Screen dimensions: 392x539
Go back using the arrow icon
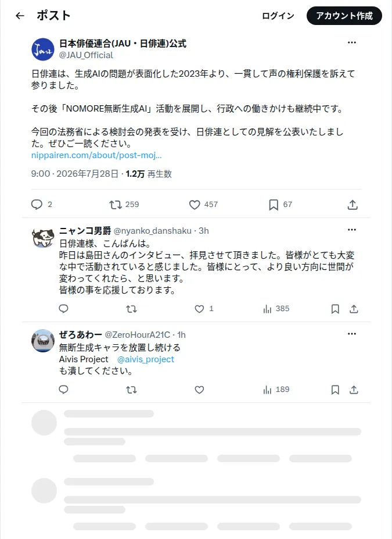pos(20,16)
